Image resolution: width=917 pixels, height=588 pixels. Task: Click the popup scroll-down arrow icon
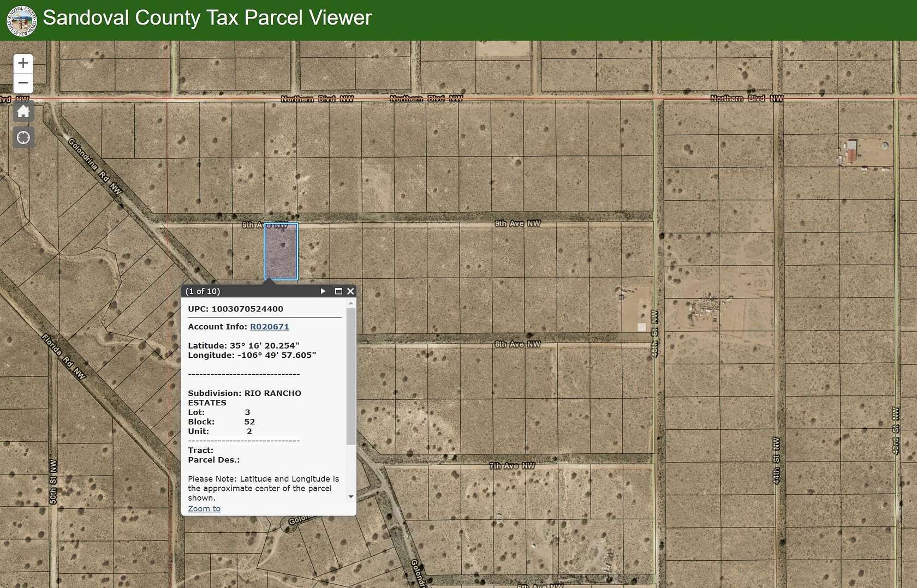click(351, 497)
